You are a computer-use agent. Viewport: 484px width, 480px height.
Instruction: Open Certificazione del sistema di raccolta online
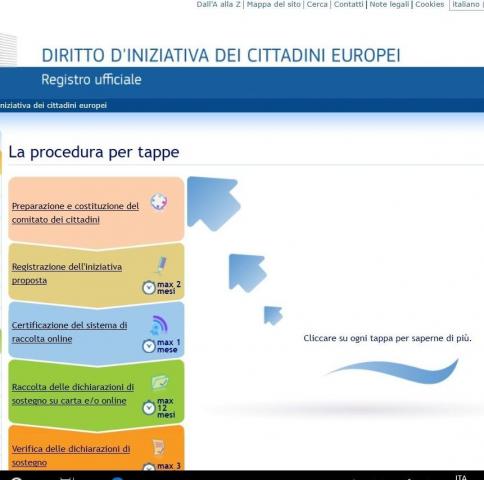click(x=69, y=332)
